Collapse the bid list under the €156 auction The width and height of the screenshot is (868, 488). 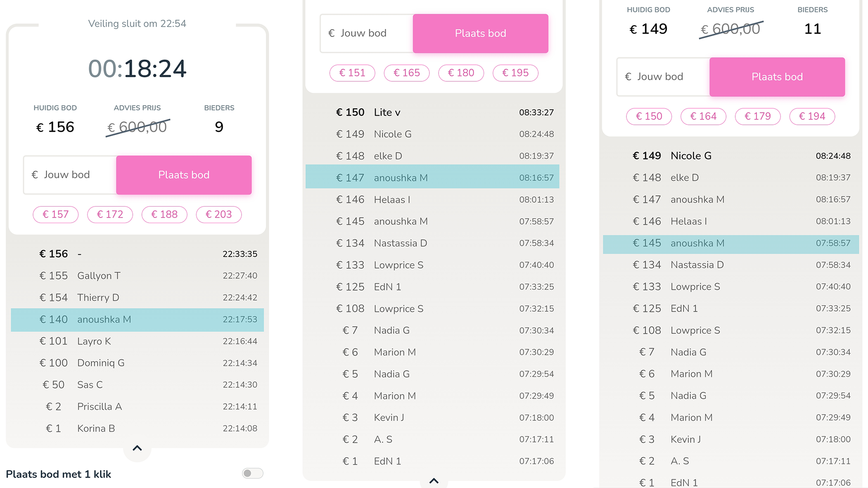[x=137, y=449]
